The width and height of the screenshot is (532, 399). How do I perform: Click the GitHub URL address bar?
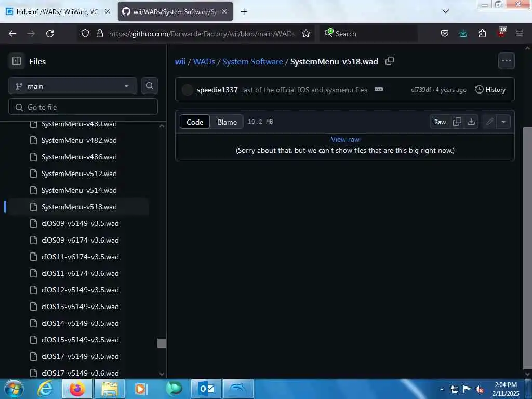pos(202,34)
